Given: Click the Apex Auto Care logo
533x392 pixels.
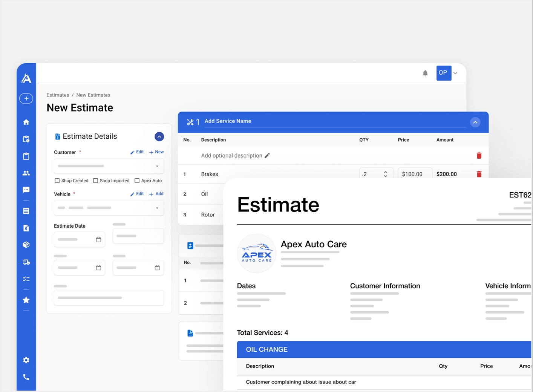Looking at the screenshot, I should coord(256,253).
